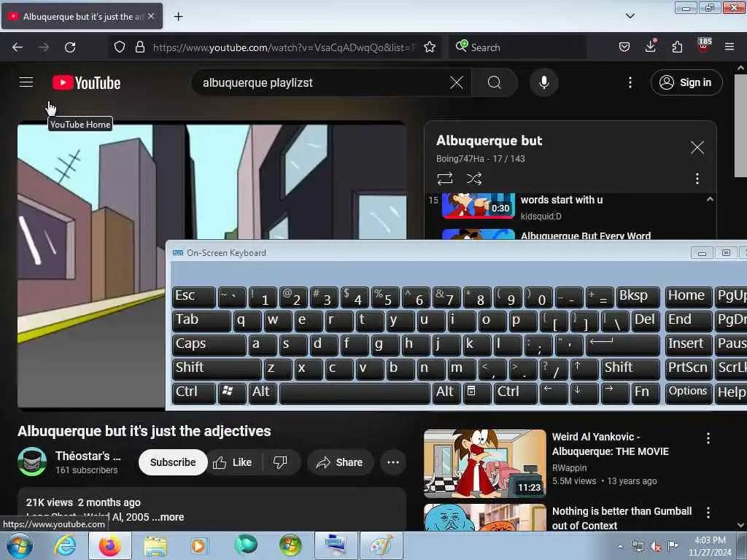747x560 pixels.
Task: Click the YouTube logo to go home
Action: click(x=86, y=83)
